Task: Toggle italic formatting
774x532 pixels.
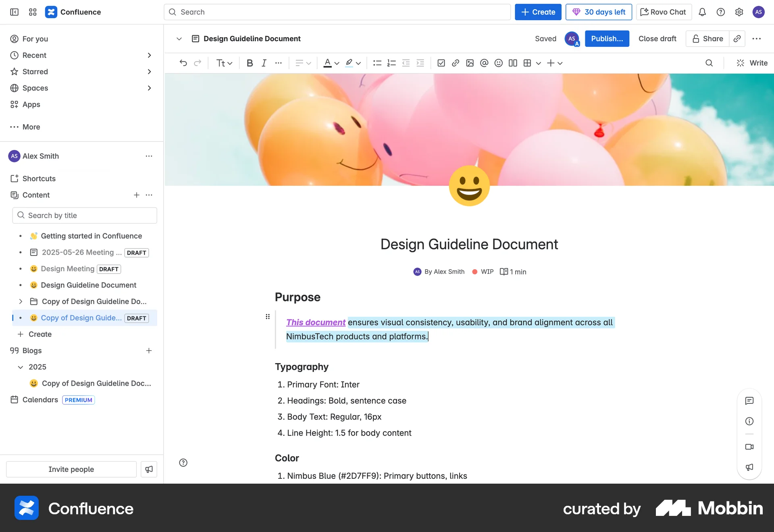Action: coord(264,63)
